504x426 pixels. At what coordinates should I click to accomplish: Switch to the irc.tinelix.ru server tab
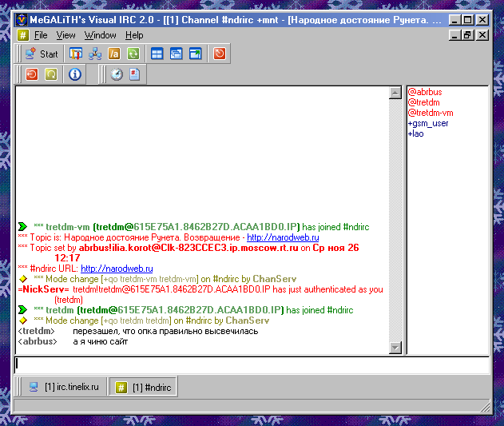pos(63,388)
